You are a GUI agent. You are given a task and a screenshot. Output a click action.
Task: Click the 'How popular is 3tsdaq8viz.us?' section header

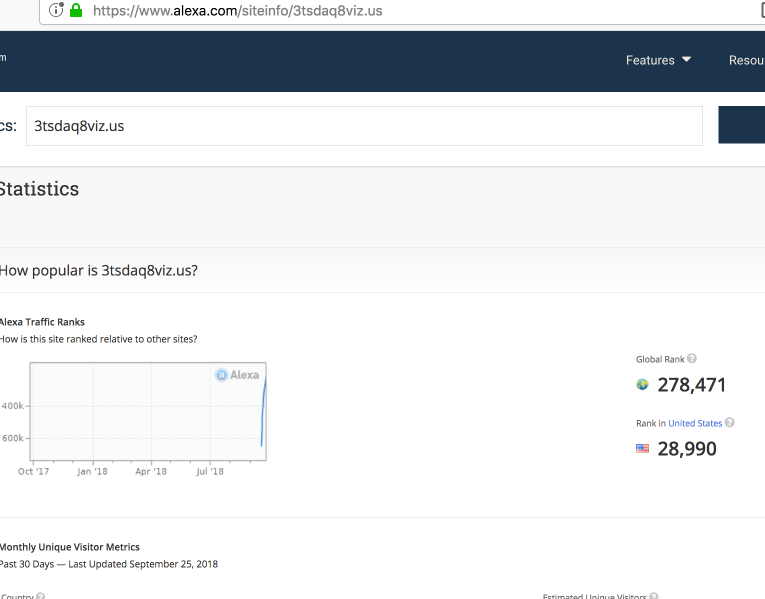pyautogui.click(x=98, y=270)
